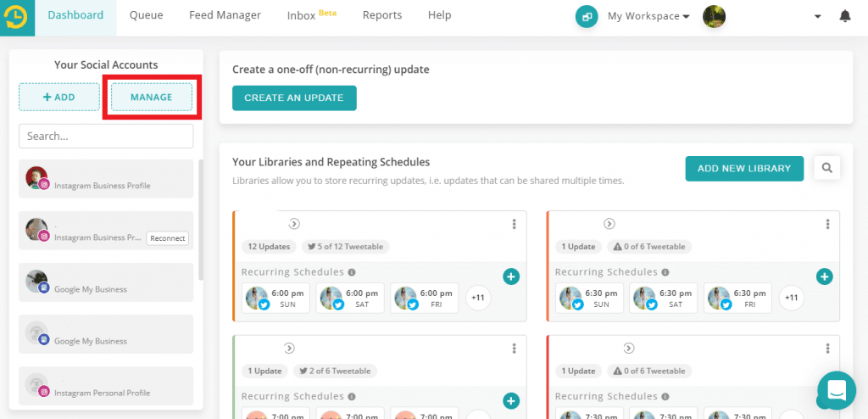Select the first Google My Business account

click(x=106, y=282)
